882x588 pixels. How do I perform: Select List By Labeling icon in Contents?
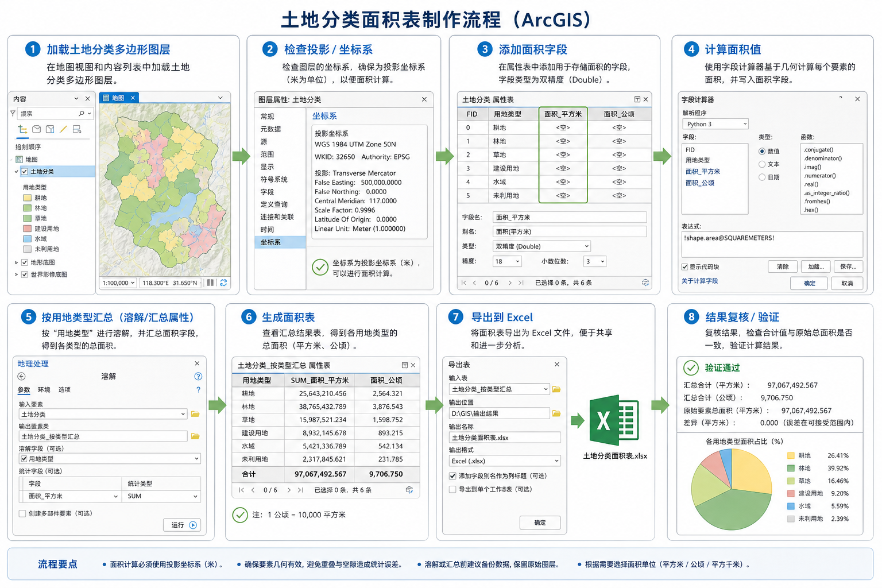pos(77,129)
